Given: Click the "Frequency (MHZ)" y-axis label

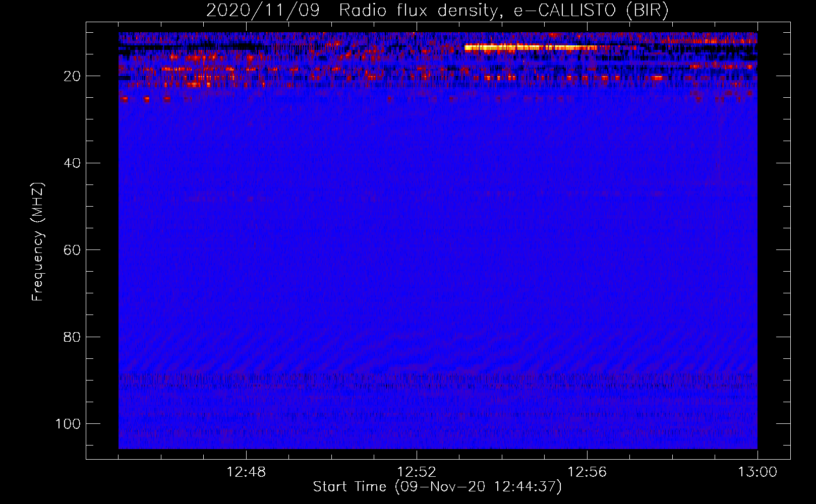Looking at the screenshot, I should (38, 242).
